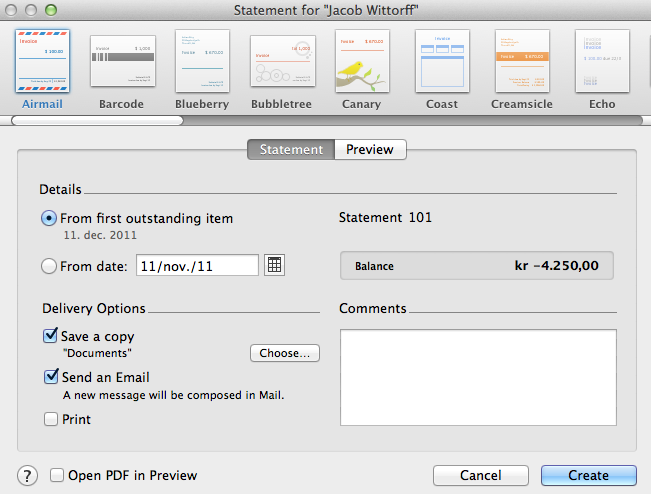Tick Open PDF in Preview checkbox
This screenshot has width=651, height=494.
(57, 476)
